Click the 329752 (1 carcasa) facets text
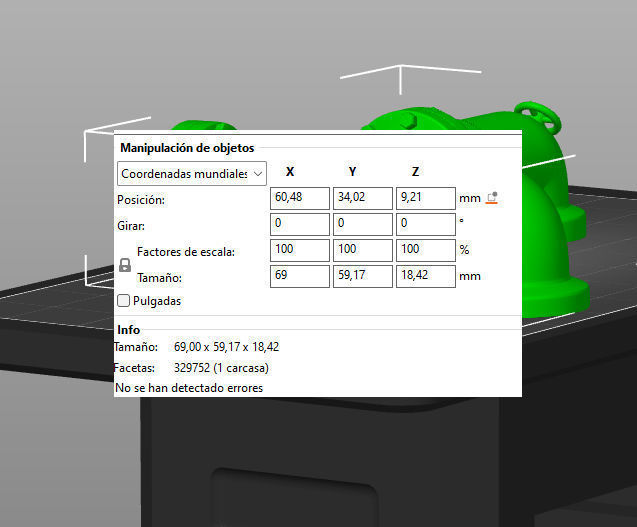This screenshot has width=637, height=527. pyautogui.click(x=221, y=368)
